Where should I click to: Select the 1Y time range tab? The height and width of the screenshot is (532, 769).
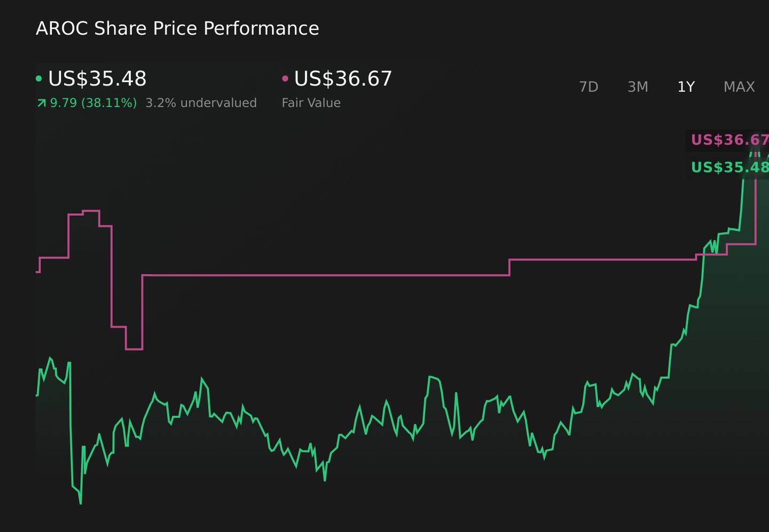coord(686,87)
